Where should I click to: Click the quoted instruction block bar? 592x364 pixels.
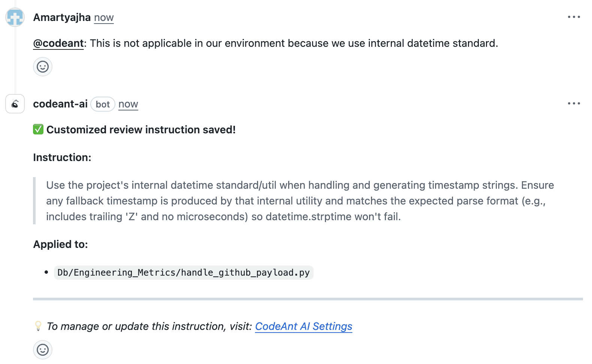[x=35, y=200]
